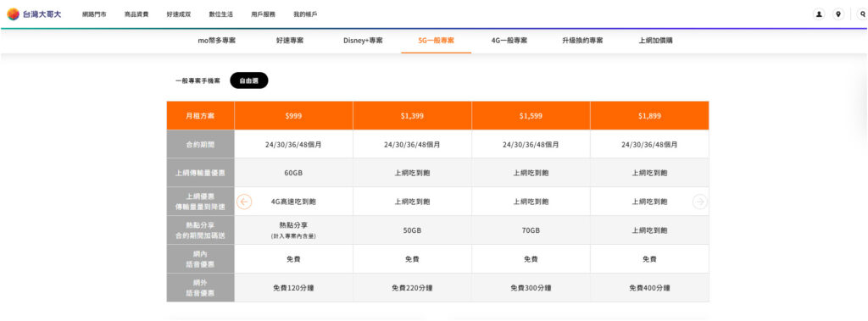Switch to the 升級換約專案 tab

coord(582,41)
